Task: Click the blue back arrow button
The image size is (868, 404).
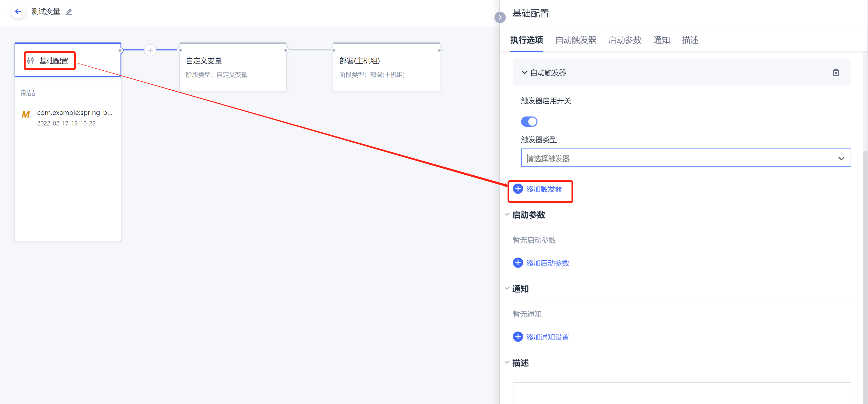Action: (x=18, y=12)
